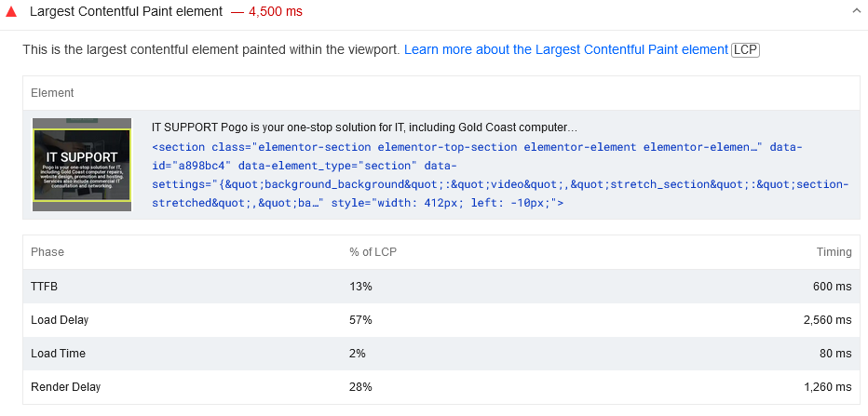Click the red warning triangle icon
This screenshot has height=416, width=868.
pyautogui.click(x=11, y=11)
